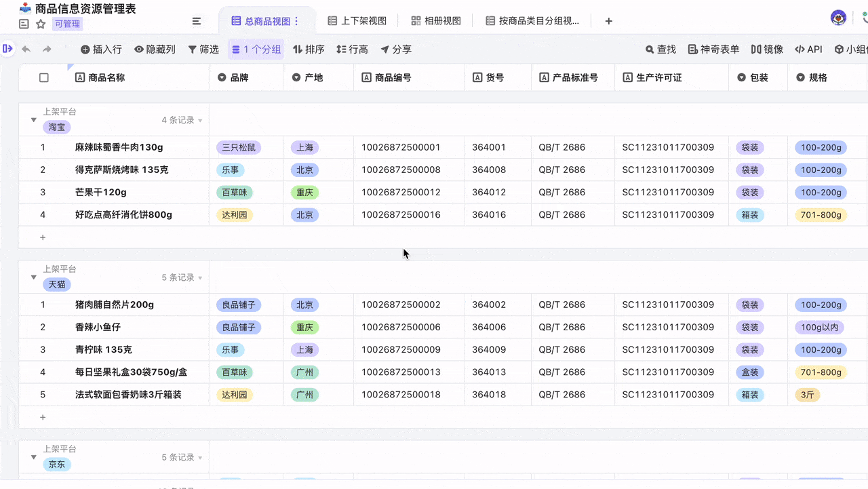Image resolution: width=868 pixels, height=489 pixels.
Task: Switch to the 相册视图 tab
Action: coord(436,21)
